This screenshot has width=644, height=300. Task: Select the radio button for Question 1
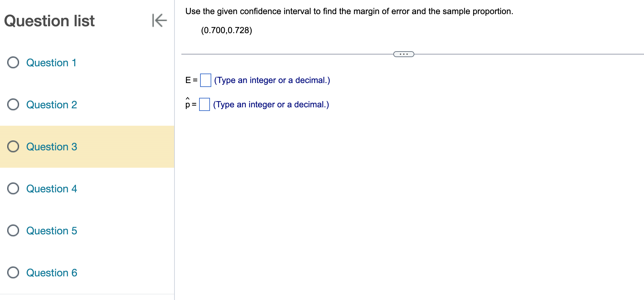tap(13, 62)
